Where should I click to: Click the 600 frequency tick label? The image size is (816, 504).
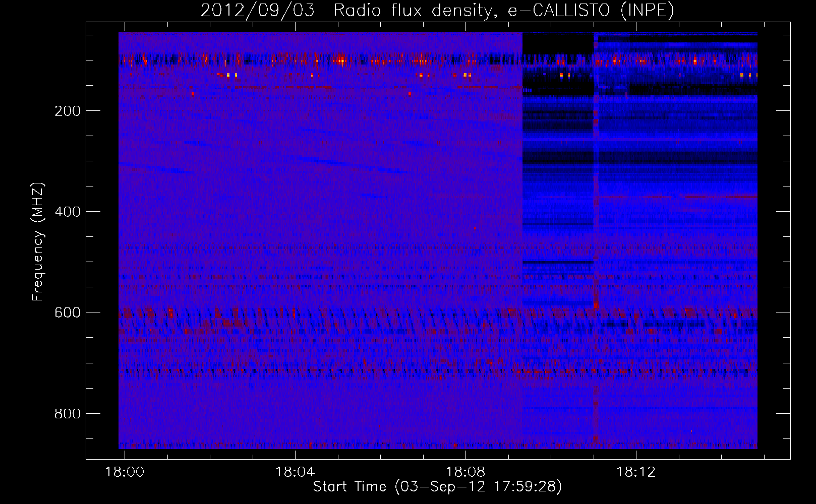pyautogui.click(x=67, y=312)
